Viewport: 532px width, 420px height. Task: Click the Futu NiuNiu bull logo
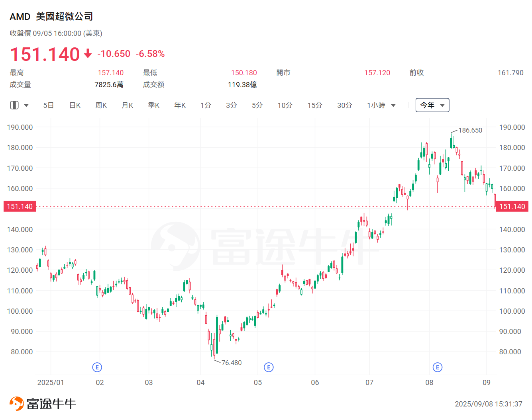coord(17,403)
